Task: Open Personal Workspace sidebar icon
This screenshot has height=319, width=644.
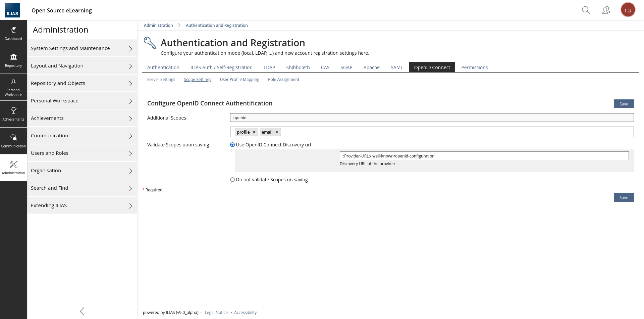Action: click(x=13, y=87)
